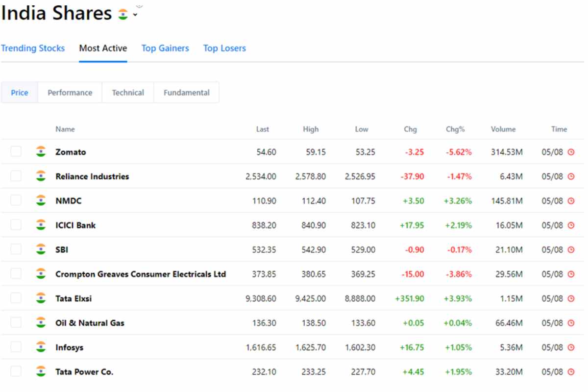The height and width of the screenshot is (392, 588).
Task: Click the flag icon in ICICI Bank row
Action: coord(41,225)
